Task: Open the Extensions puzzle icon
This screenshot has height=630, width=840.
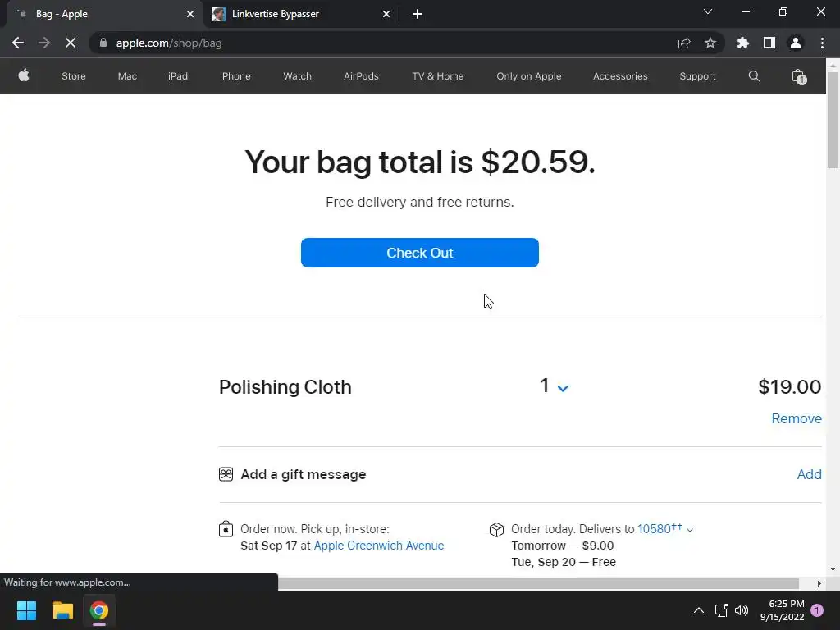Action: [x=742, y=43]
